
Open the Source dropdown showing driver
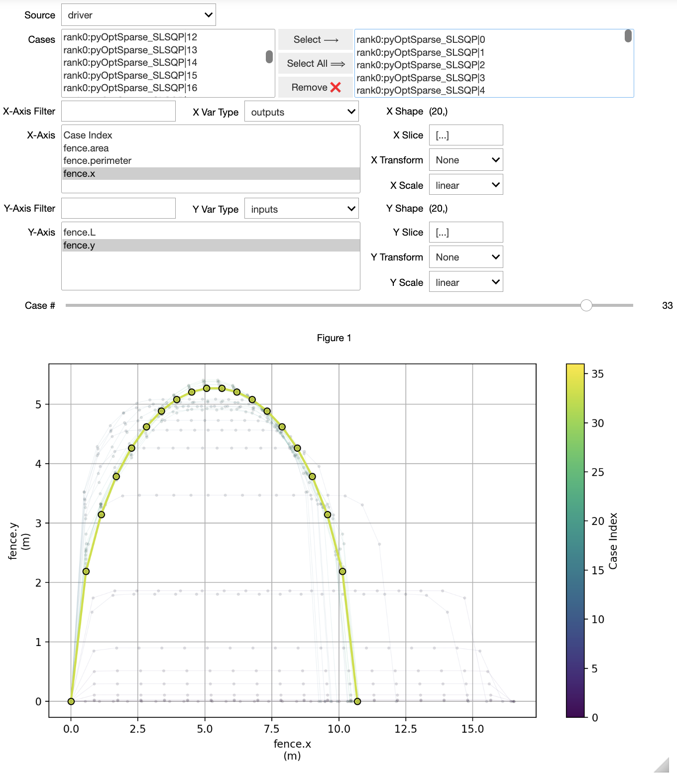(138, 15)
